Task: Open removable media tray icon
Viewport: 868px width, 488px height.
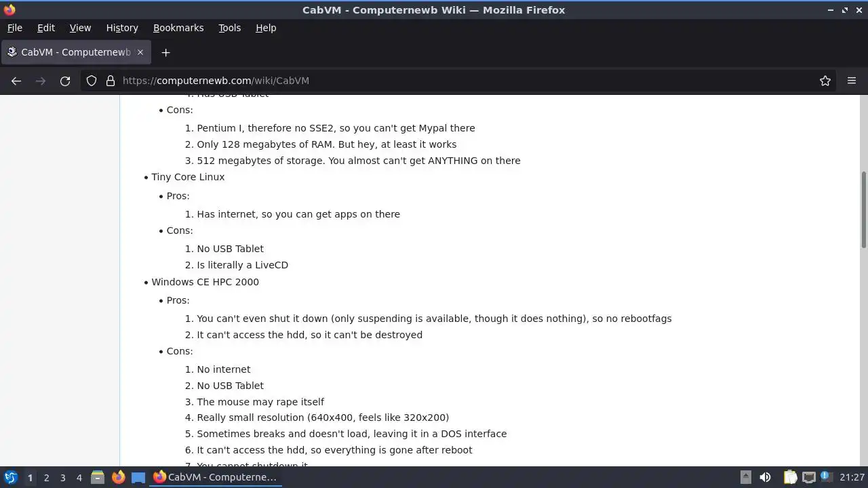Action: [x=745, y=477]
